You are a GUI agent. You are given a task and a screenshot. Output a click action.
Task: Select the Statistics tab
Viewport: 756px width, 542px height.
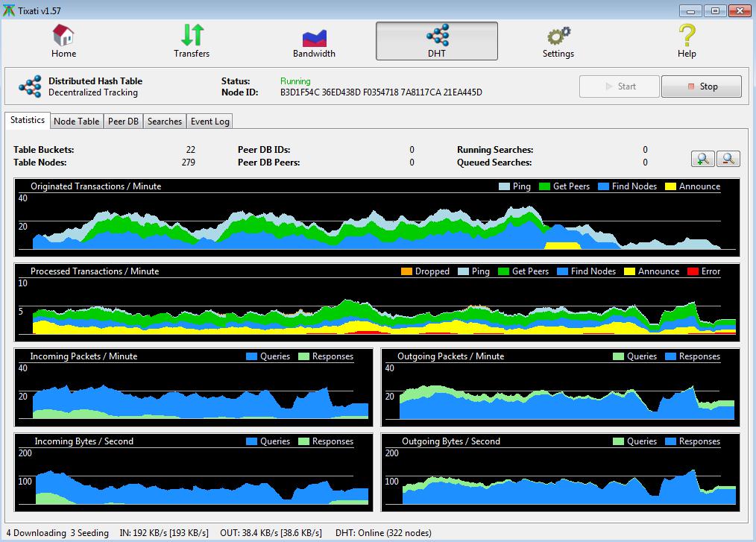(x=28, y=120)
